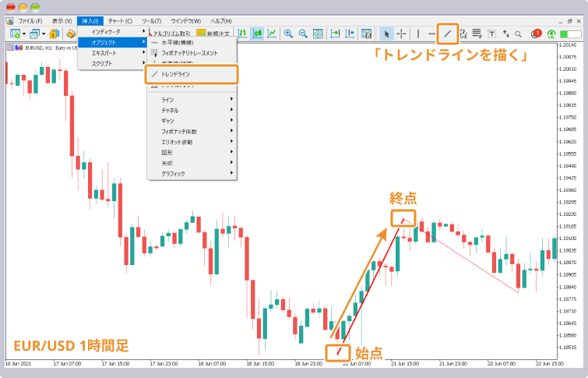Switch chart to candlestick display

coord(257,34)
